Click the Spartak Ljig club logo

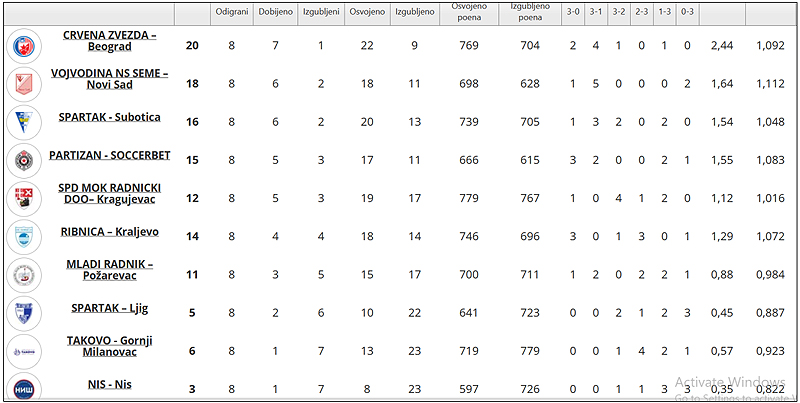click(22, 311)
